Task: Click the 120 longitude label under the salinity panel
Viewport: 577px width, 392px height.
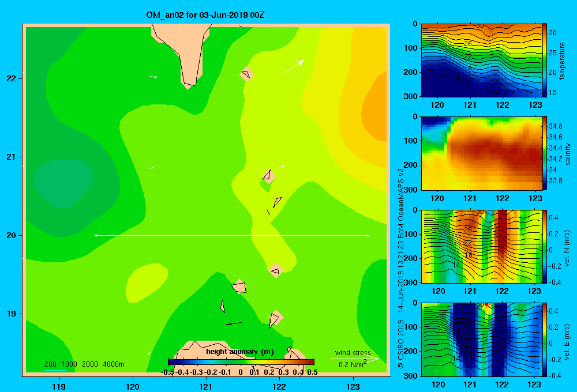Action: 437,198
